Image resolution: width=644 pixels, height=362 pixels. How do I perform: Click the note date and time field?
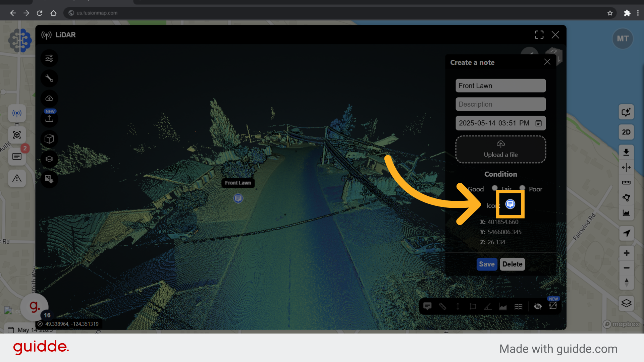click(500, 123)
